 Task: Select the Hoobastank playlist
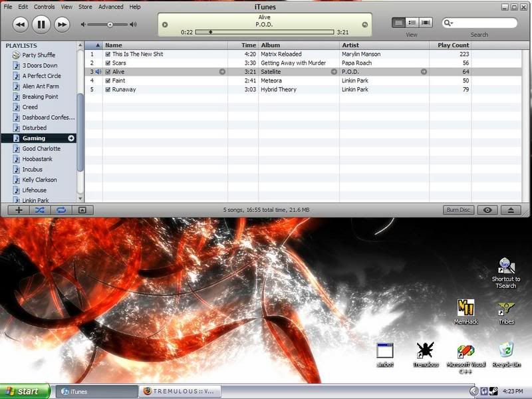(x=37, y=159)
